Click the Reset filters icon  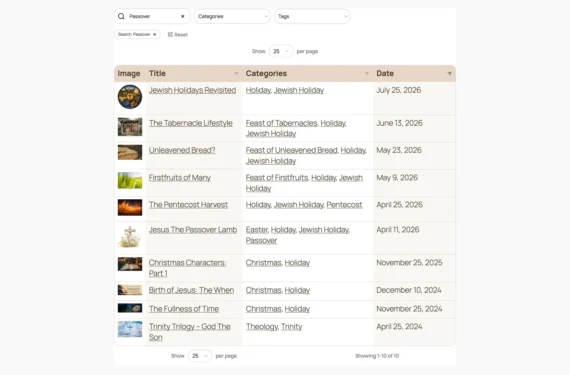coord(170,35)
